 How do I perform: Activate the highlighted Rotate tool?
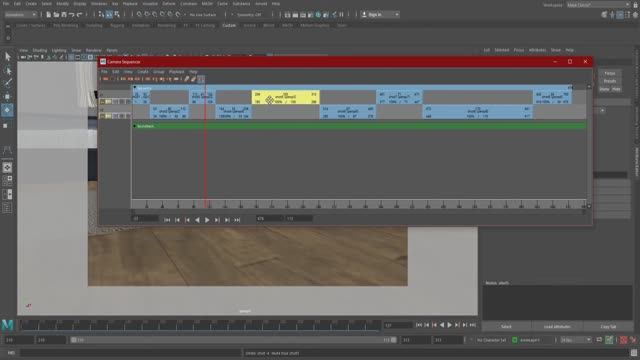[x=7, y=110]
